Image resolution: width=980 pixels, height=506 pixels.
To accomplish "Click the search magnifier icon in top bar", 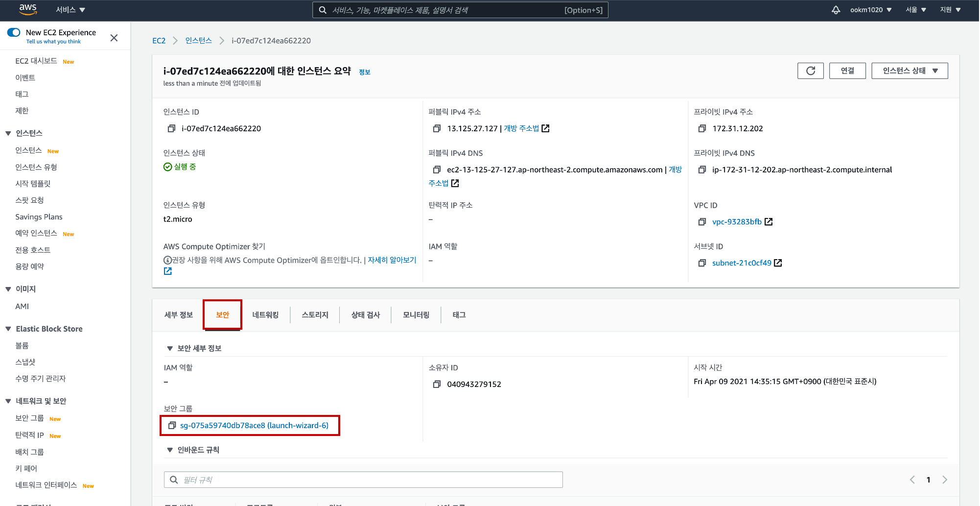I will click(x=323, y=10).
